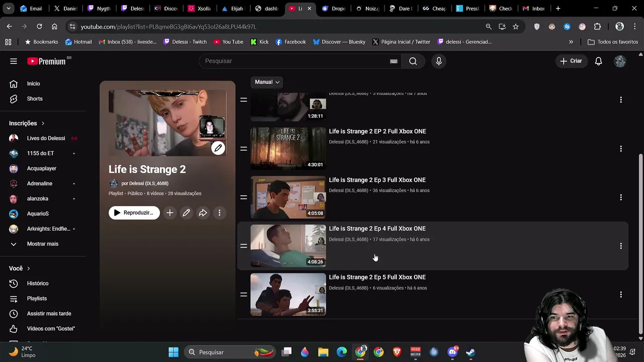Open Chrome extensions puzzle icon

click(x=597, y=27)
